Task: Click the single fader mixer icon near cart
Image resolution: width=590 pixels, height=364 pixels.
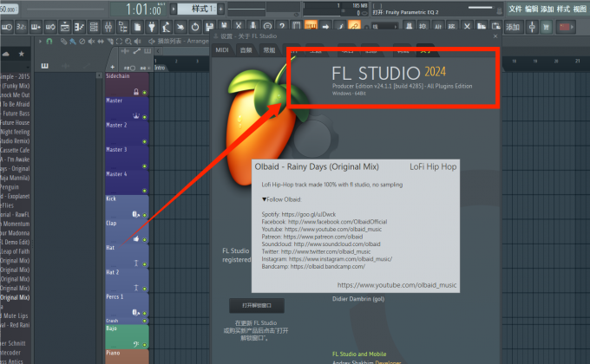Action: coord(532,27)
